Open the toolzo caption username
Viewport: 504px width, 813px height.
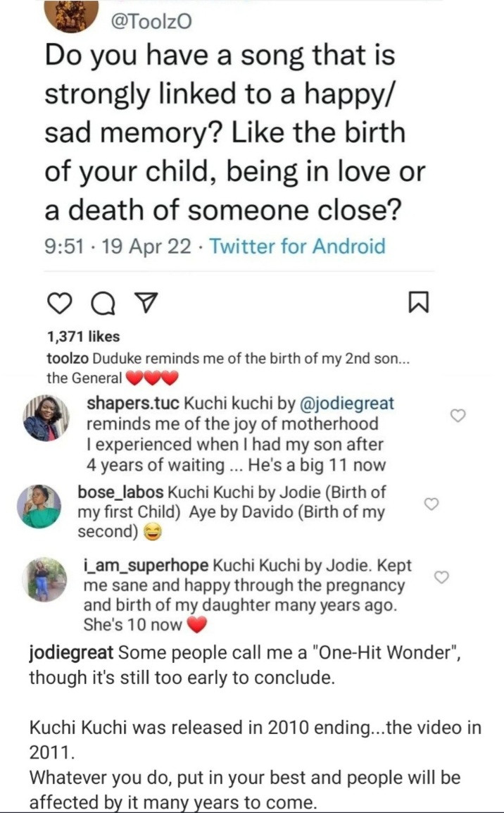tap(67, 359)
